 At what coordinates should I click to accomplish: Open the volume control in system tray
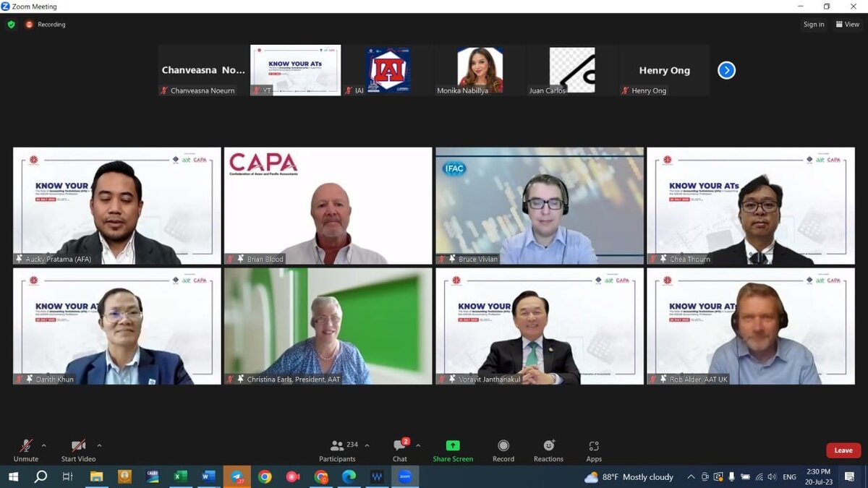(772, 476)
